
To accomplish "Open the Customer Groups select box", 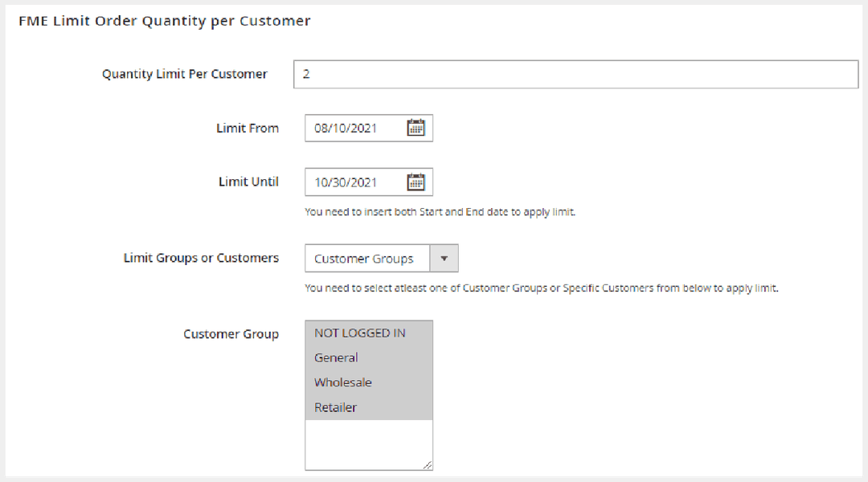I will coord(367,259).
